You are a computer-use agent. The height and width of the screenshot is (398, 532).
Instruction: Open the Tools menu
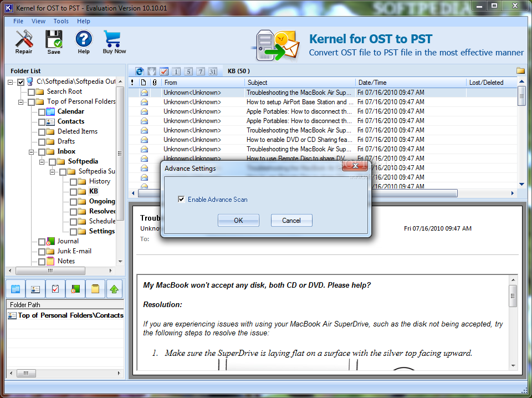(61, 21)
